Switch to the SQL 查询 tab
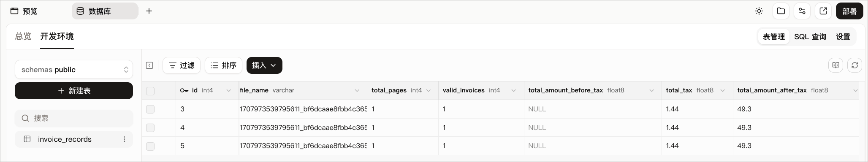The width and height of the screenshot is (868, 162). tap(810, 37)
